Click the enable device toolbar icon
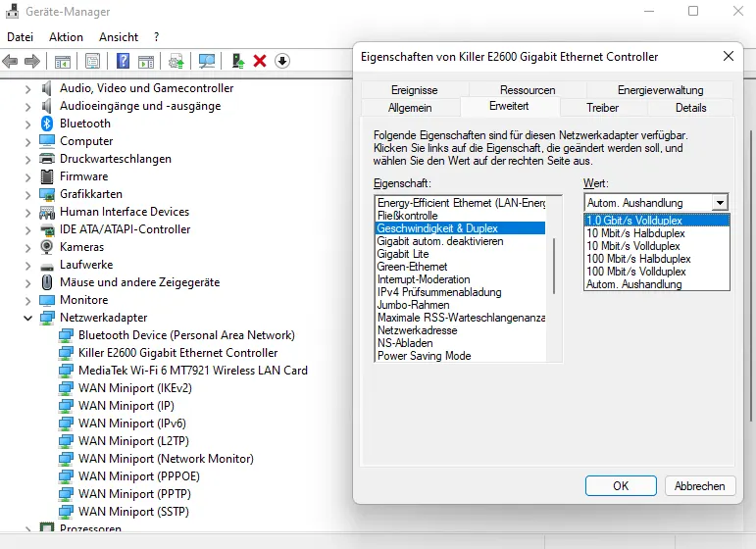 click(237, 61)
